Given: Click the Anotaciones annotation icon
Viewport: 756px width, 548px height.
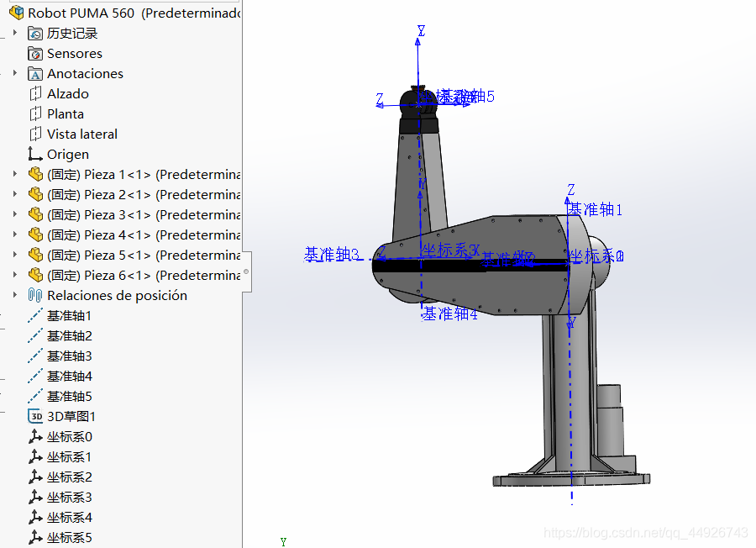Looking at the screenshot, I should pyautogui.click(x=35, y=74).
